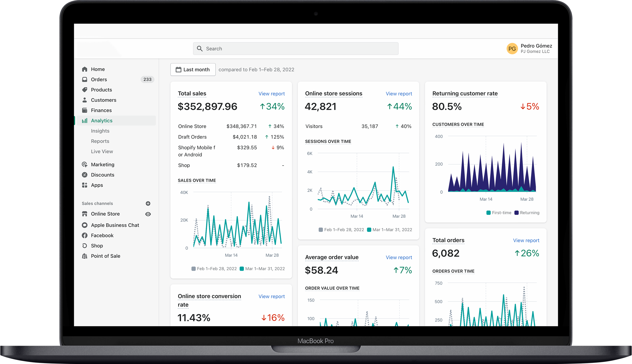Click the Point of Sale icon
This screenshot has height=364, width=632.
pyautogui.click(x=85, y=256)
